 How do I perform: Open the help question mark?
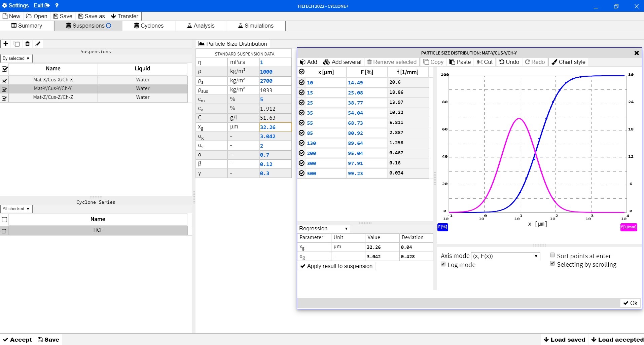(x=57, y=5)
